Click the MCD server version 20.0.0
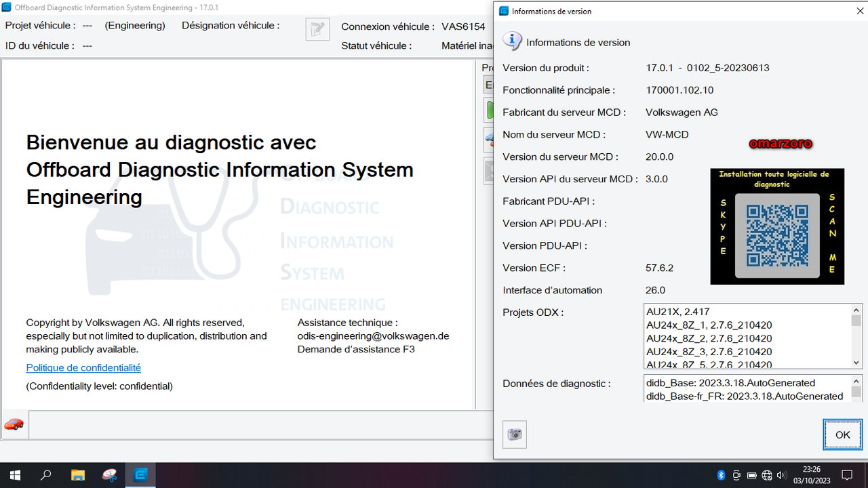Image resolution: width=868 pixels, height=488 pixels. point(659,157)
